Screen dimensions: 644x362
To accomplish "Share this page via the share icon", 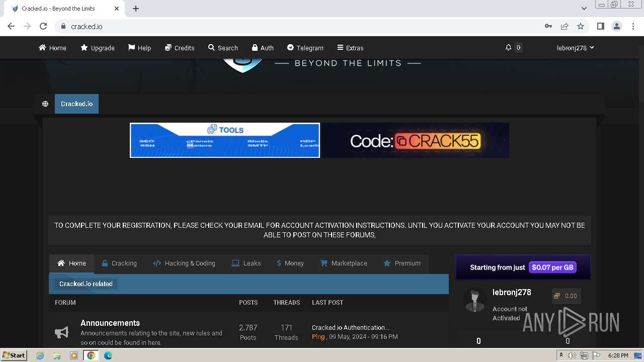I will tap(565, 26).
